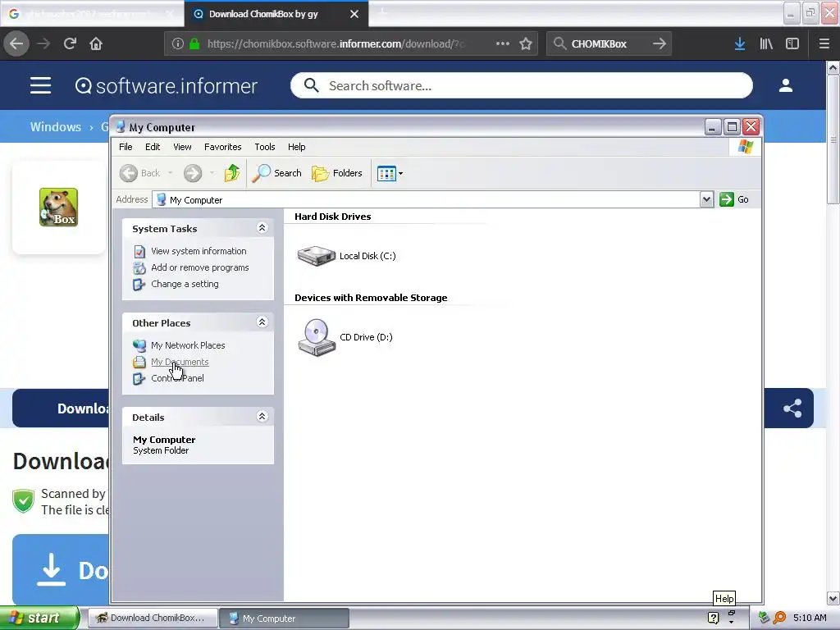Click the My Computer taskbar button
This screenshot has height=630, width=840.
tap(284, 619)
